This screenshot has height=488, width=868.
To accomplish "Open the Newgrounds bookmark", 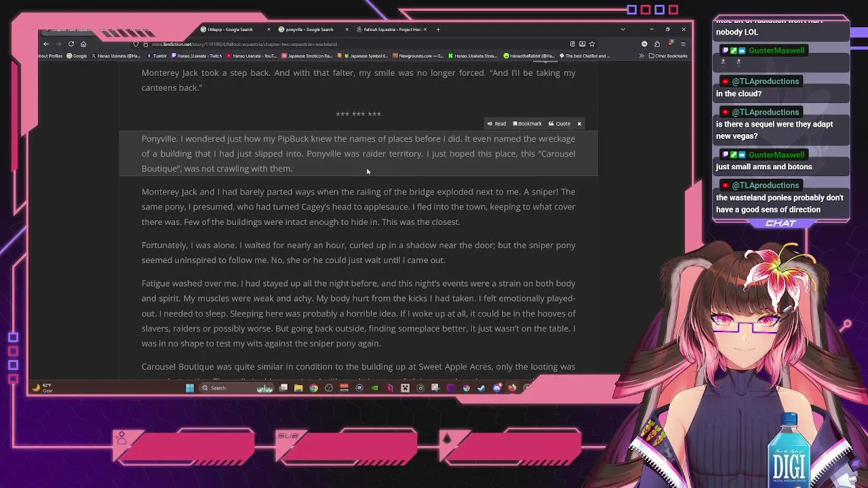I will click(418, 56).
